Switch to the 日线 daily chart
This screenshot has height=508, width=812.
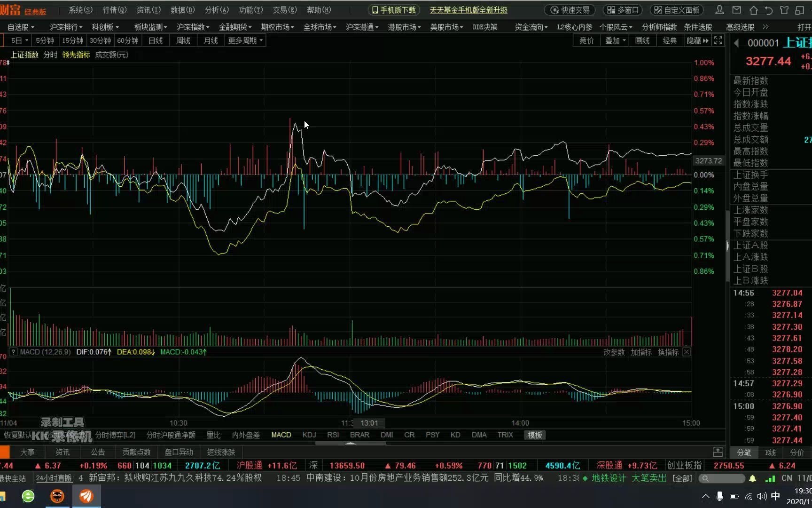pos(156,40)
